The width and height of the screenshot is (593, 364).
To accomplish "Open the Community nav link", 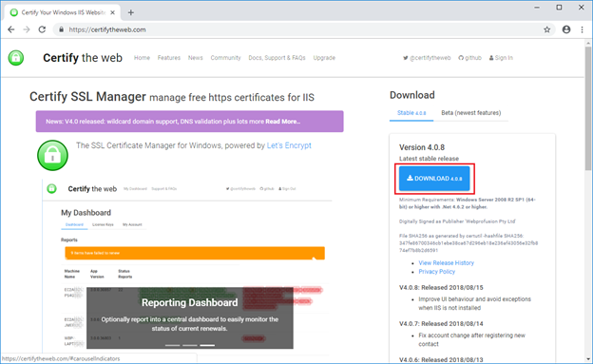I will (226, 58).
